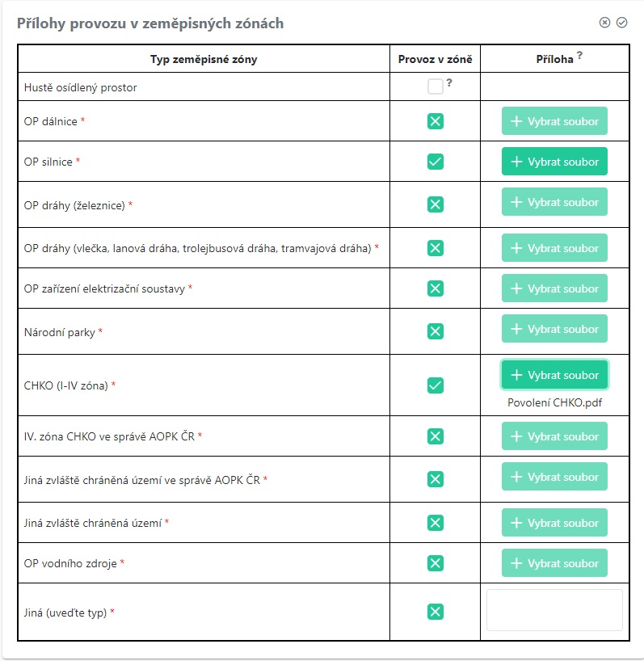Uncheck the OP silnice zone checkbox
Image resolution: width=644 pixels, height=661 pixels.
[436, 162]
